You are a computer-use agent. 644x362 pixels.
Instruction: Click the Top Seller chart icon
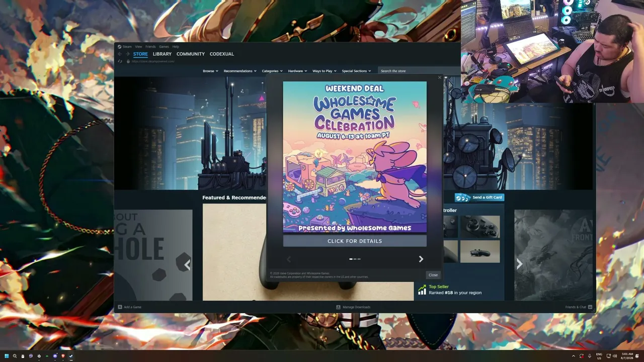pyautogui.click(x=422, y=290)
